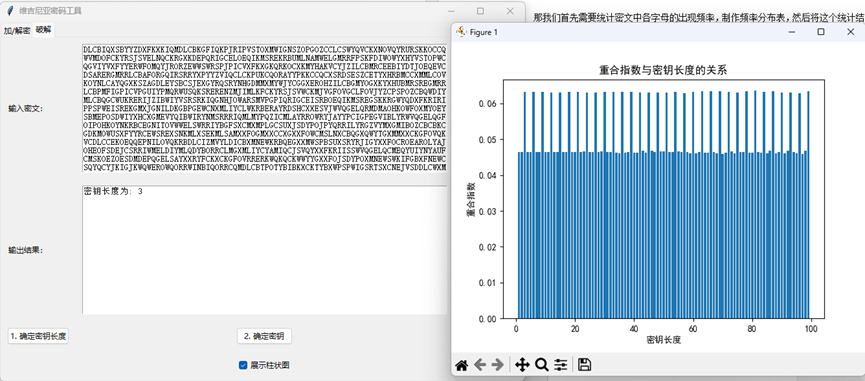Viewport: 865px width, 381px height.
Task: Switch to the 加/解密 tab
Action: [17, 30]
